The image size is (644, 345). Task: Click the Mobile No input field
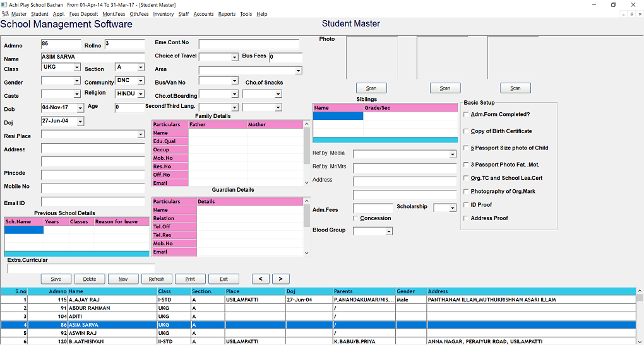[x=93, y=188]
